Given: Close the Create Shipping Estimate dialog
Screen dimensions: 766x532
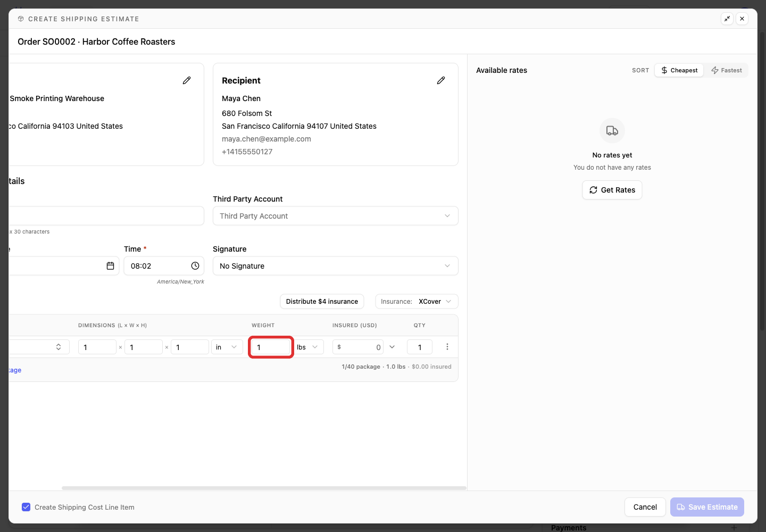Looking at the screenshot, I should click(x=742, y=19).
